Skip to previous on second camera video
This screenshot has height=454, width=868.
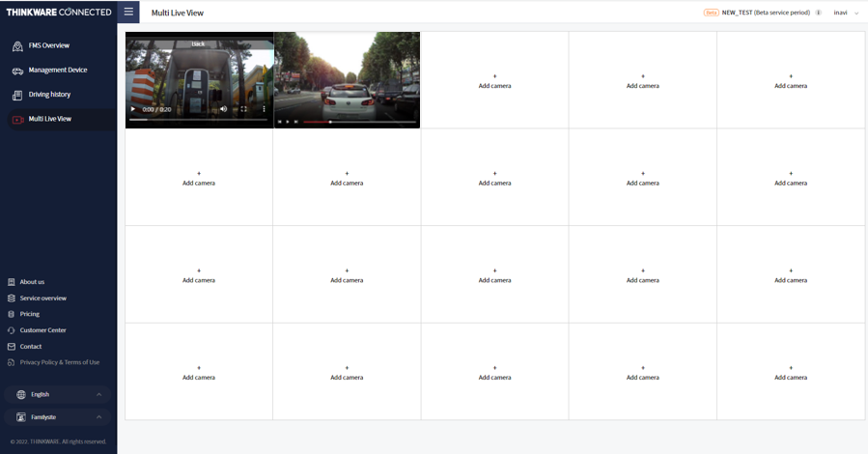[280, 122]
